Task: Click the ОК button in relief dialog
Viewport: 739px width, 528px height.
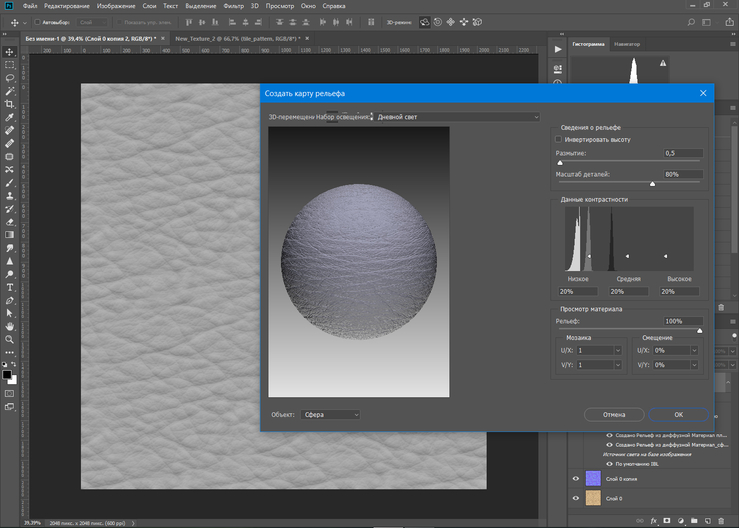Action: pyautogui.click(x=678, y=414)
